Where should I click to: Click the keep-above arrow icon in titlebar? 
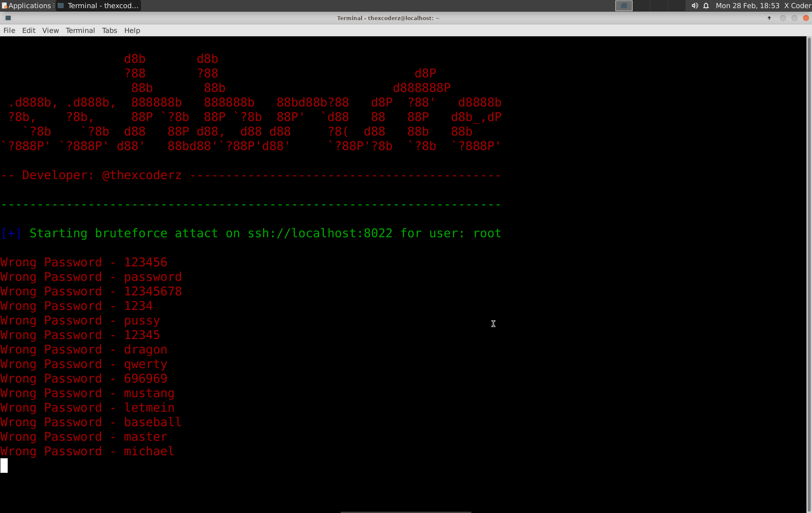[x=769, y=18]
